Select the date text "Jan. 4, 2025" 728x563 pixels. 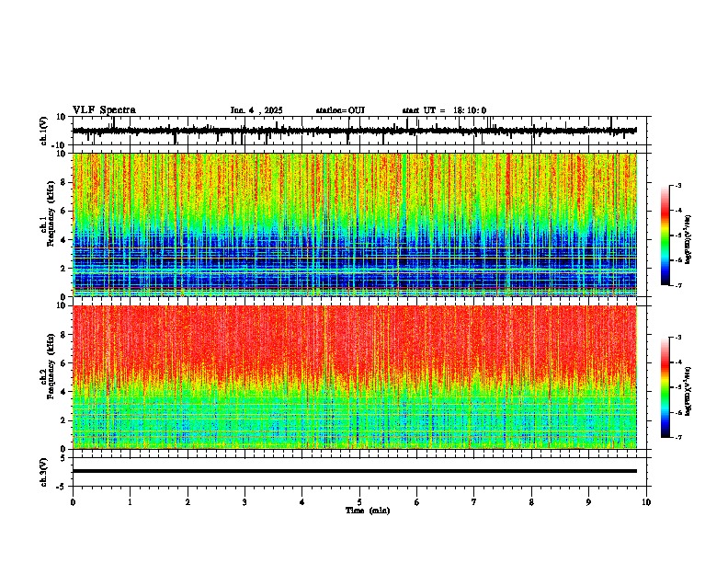tap(256, 110)
